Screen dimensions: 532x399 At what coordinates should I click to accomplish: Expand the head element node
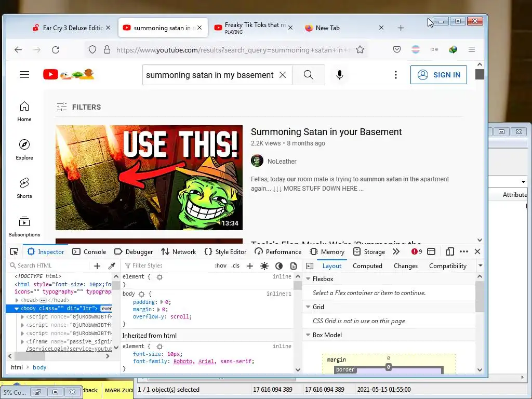coord(17,300)
